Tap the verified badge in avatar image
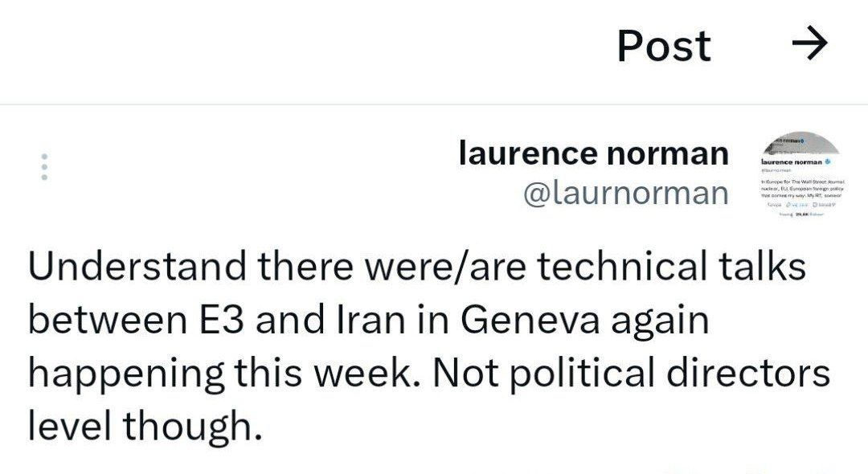This screenshot has height=474, width=868. click(827, 162)
